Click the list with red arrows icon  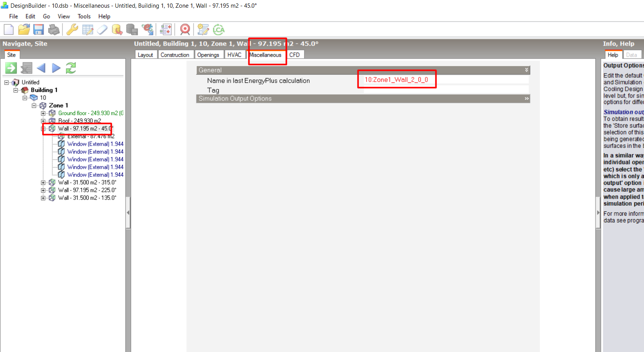[166, 30]
